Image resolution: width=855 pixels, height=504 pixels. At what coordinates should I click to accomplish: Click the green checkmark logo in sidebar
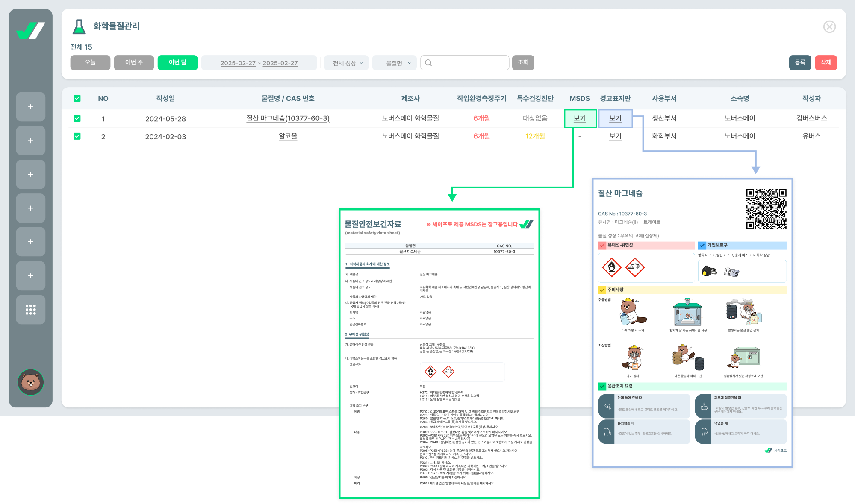point(30,31)
